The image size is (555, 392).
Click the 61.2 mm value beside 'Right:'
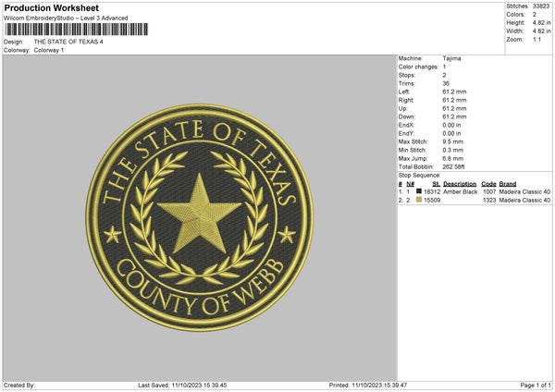(x=454, y=100)
